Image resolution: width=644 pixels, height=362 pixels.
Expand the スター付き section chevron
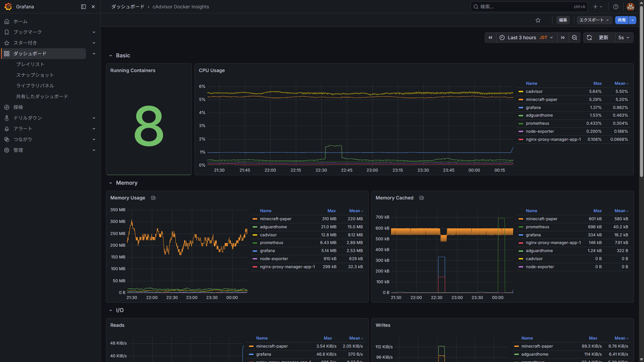[94, 43]
